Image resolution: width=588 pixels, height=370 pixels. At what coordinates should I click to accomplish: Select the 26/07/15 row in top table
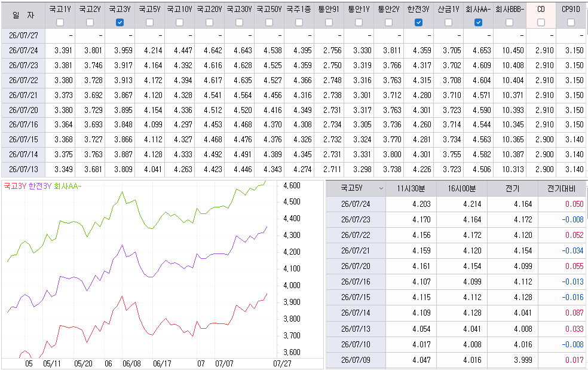click(295, 140)
